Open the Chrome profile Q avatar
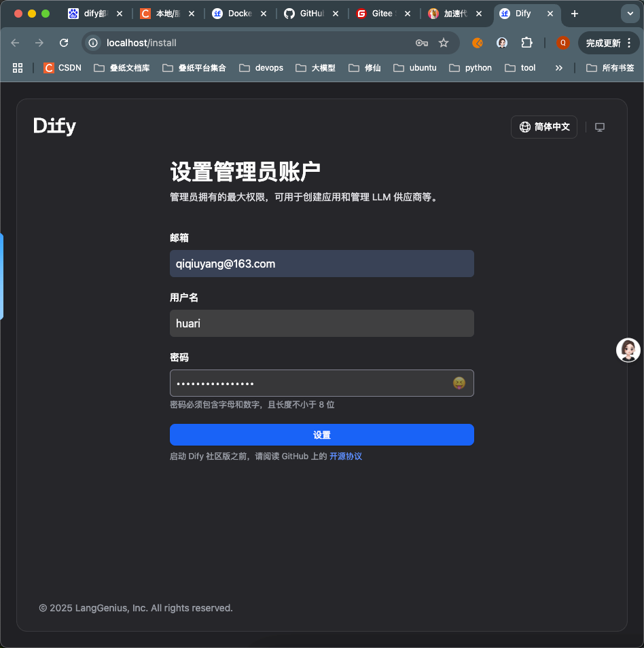Image resolution: width=644 pixels, height=648 pixels. click(562, 43)
